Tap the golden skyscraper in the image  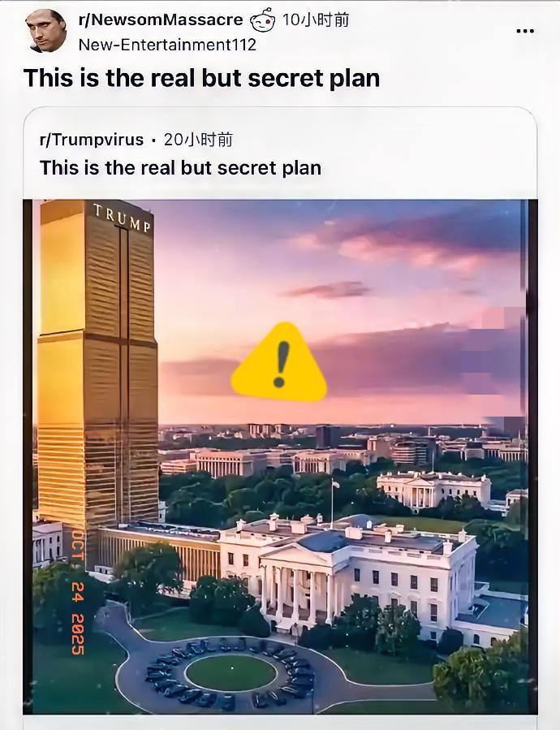tap(97, 365)
